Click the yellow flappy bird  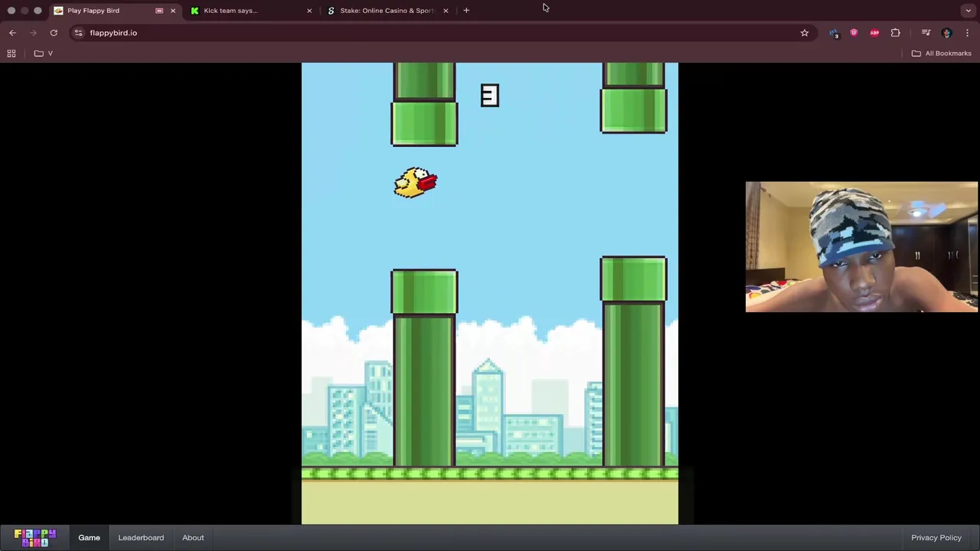pyautogui.click(x=416, y=183)
